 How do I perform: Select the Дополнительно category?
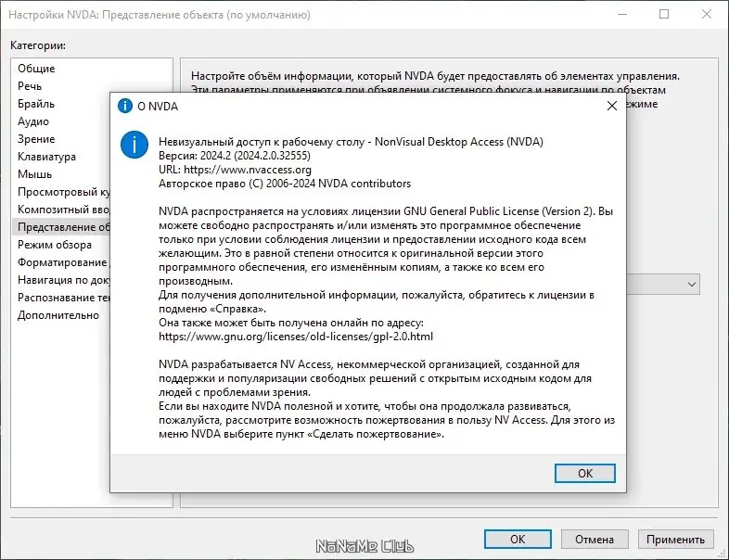pos(58,315)
